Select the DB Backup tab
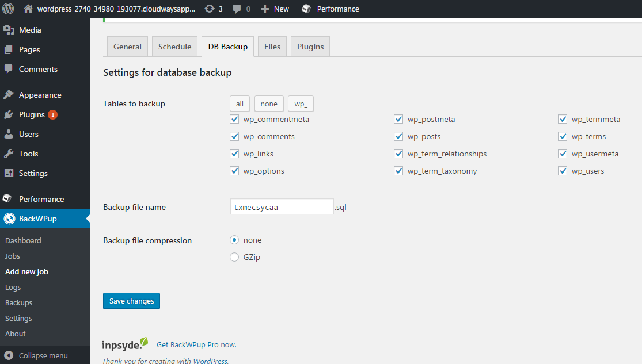 (x=227, y=47)
